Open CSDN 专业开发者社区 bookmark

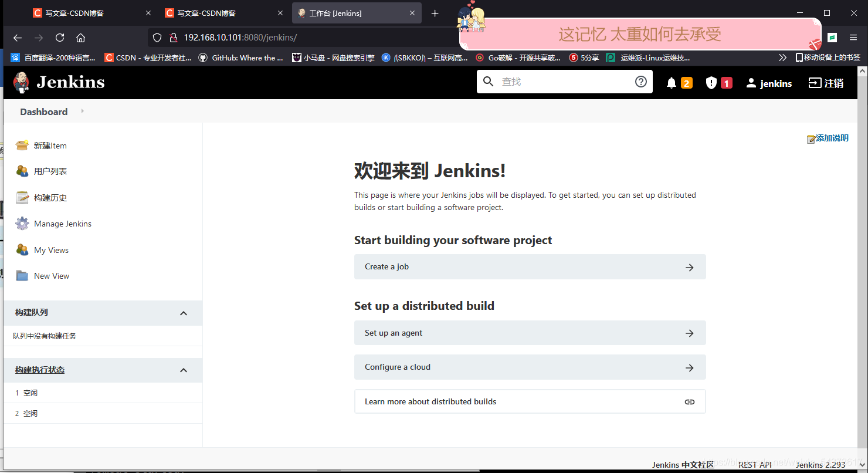point(148,58)
